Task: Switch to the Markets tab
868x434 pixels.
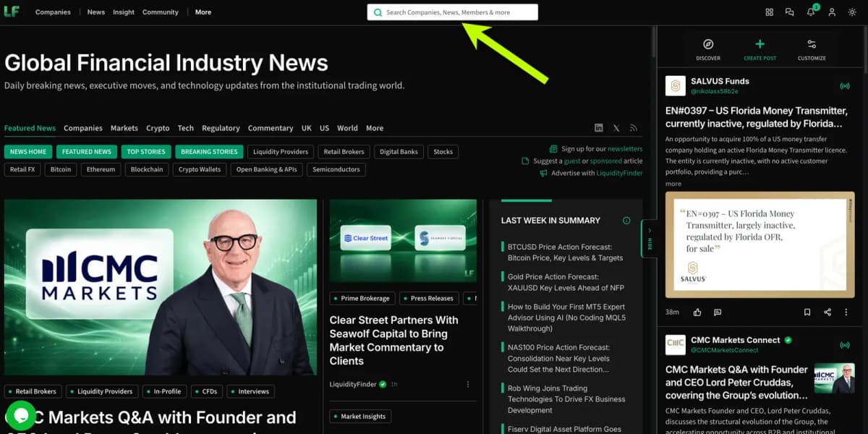Action: click(124, 128)
